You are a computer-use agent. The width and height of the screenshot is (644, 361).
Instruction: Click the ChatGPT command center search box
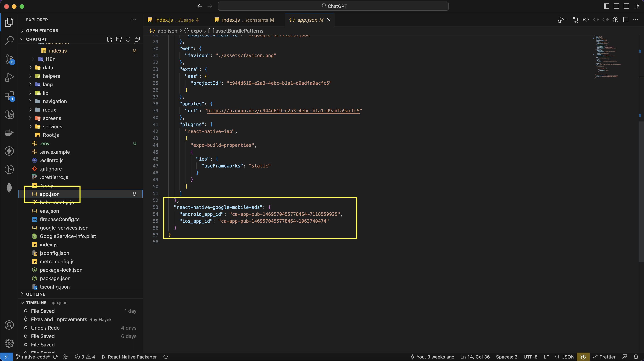click(333, 6)
